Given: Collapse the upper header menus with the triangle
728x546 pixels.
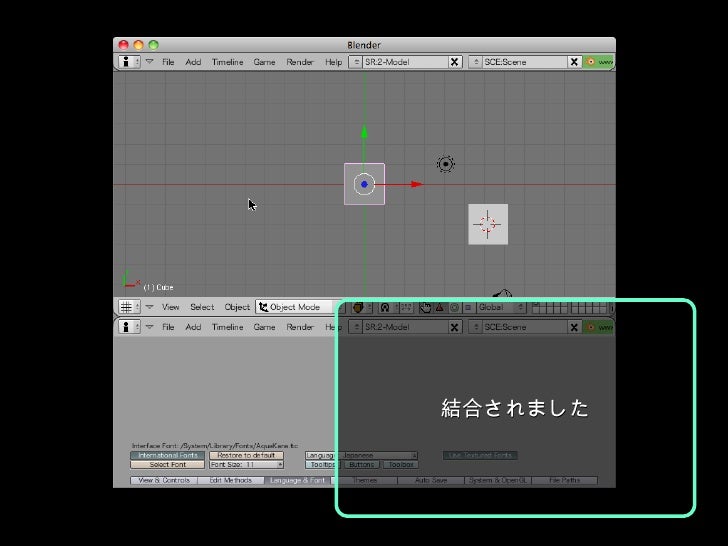Looking at the screenshot, I should tap(150, 61).
